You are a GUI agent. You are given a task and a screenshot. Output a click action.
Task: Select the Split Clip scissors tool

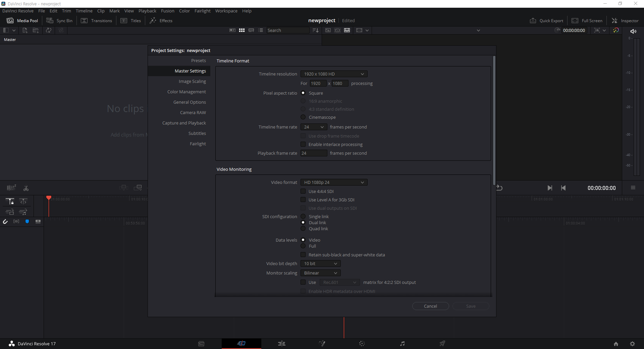[x=26, y=188]
